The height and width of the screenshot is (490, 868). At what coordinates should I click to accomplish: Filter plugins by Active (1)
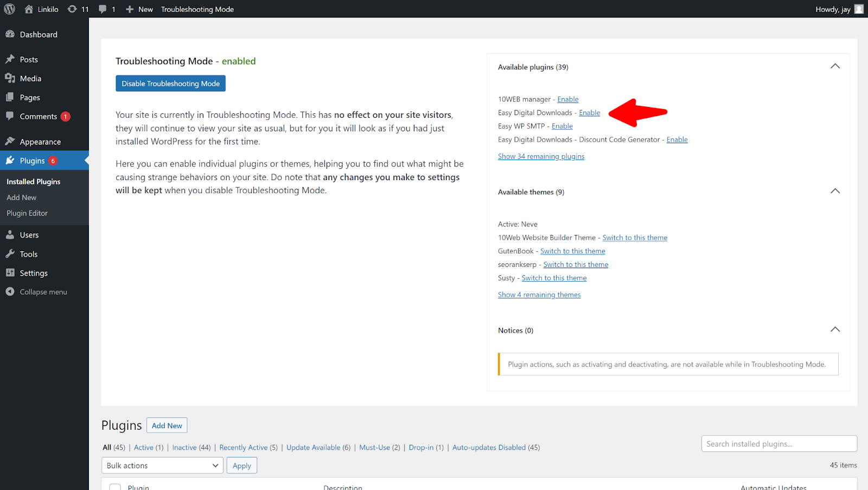click(149, 448)
